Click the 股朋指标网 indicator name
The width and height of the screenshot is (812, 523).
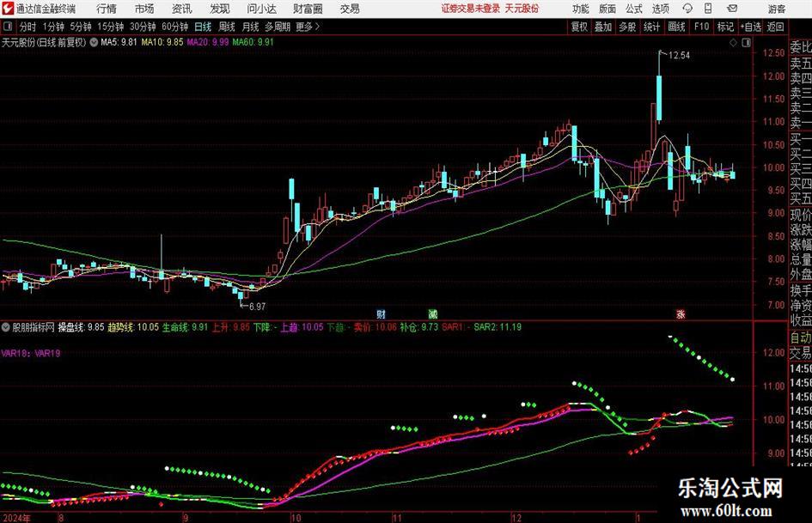[x=34, y=327]
